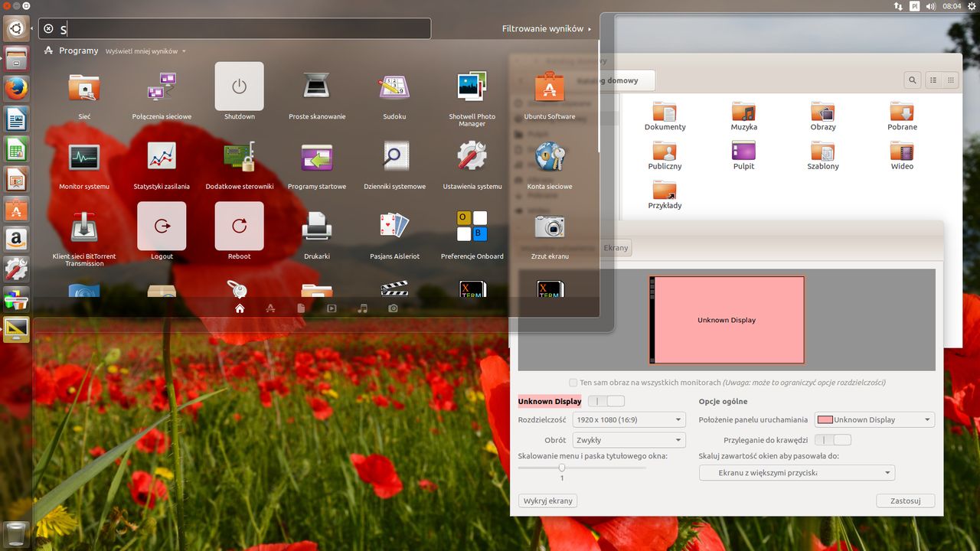This screenshot has width=980, height=551.
Task: Click the Firefox icon in the launcher
Action: tap(16, 89)
